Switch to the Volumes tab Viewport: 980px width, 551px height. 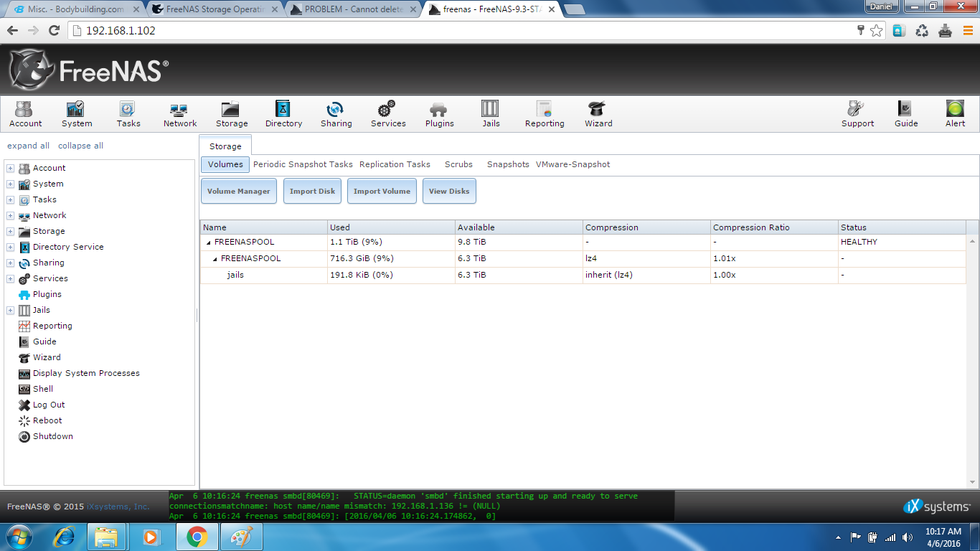click(225, 164)
